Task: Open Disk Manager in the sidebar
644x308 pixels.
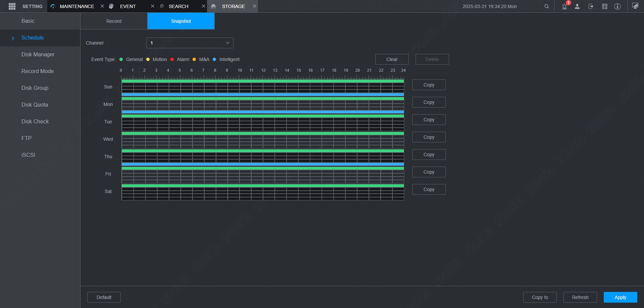Action: [x=40, y=55]
